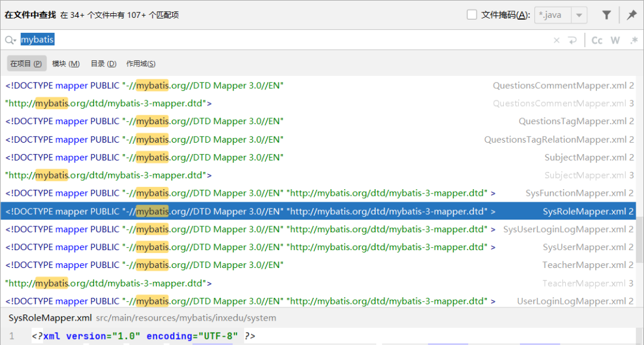Viewport: 644px width, 345px height.
Task: Clear search text with the X icon
Action: coord(556,40)
